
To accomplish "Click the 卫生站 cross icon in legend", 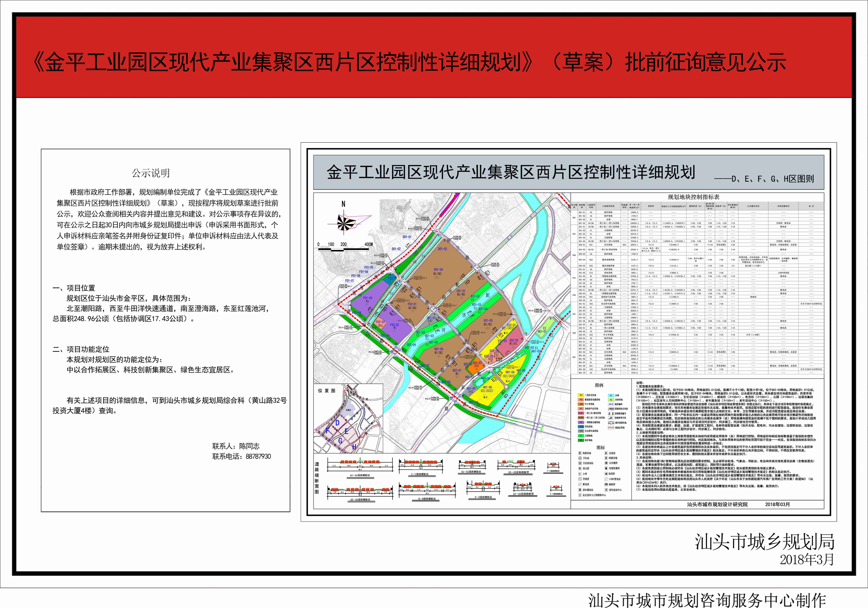I will click(x=580, y=458).
